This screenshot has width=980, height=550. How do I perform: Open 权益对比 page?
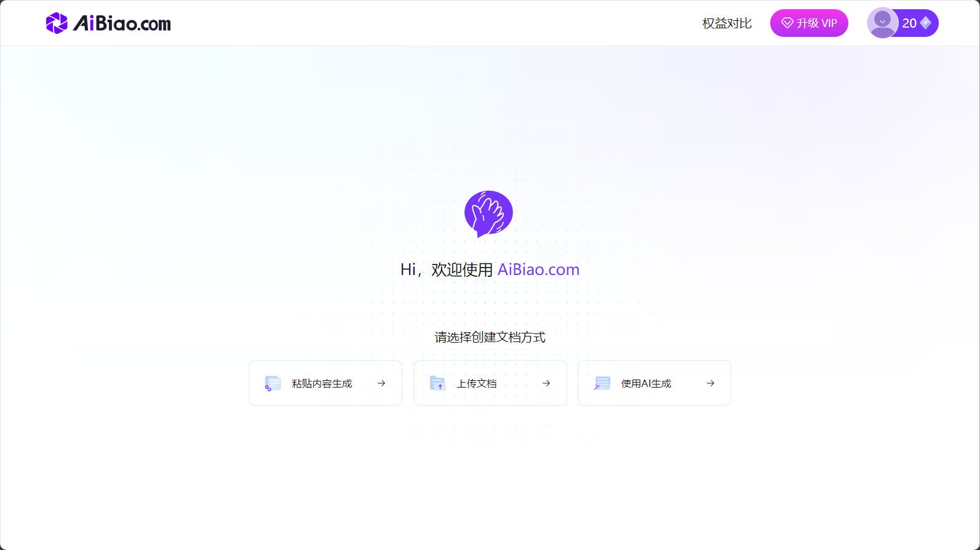[727, 23]
